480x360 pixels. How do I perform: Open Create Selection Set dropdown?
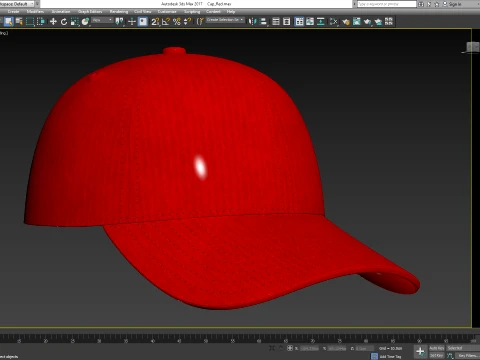point(225,20)
